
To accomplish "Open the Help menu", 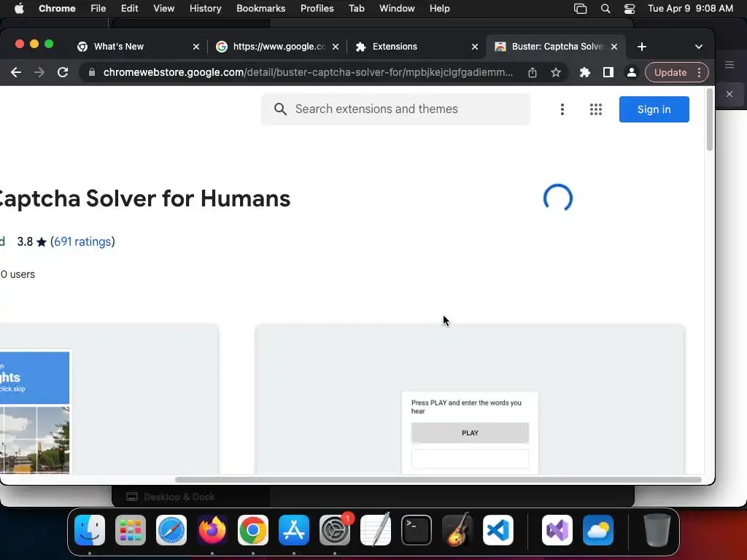I will coord(439,9).
